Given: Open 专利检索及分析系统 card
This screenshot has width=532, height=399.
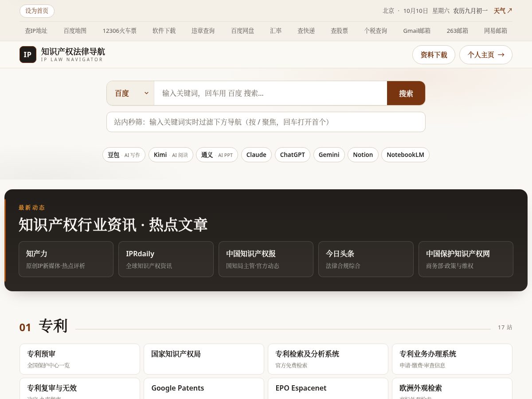Looking at the screenshot, I should [x=328, y=359].
